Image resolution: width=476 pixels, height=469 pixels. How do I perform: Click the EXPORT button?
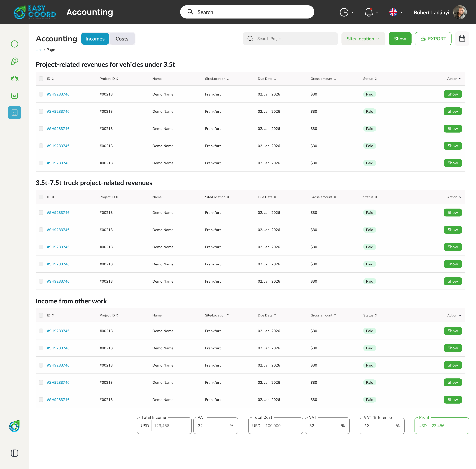(433, 39)
